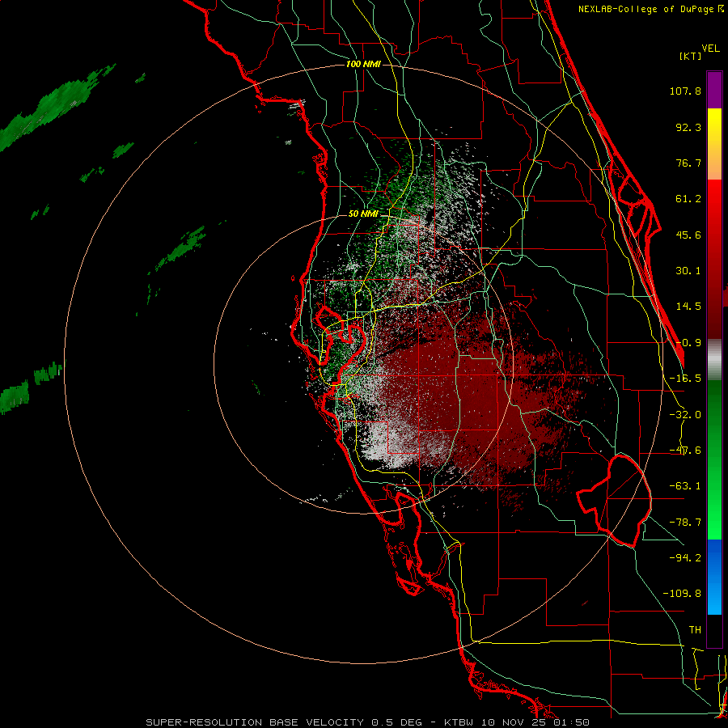This screenshot has width=728, height=728.
Task: Click the -63.1 legend value
Action: pyautogui.click(x=685, y=486)
